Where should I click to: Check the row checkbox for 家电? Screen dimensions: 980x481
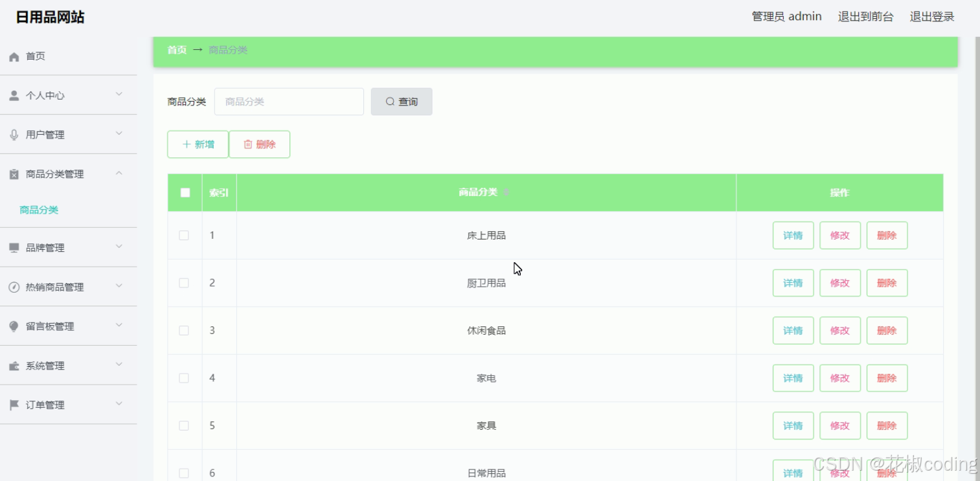(184, 378)
